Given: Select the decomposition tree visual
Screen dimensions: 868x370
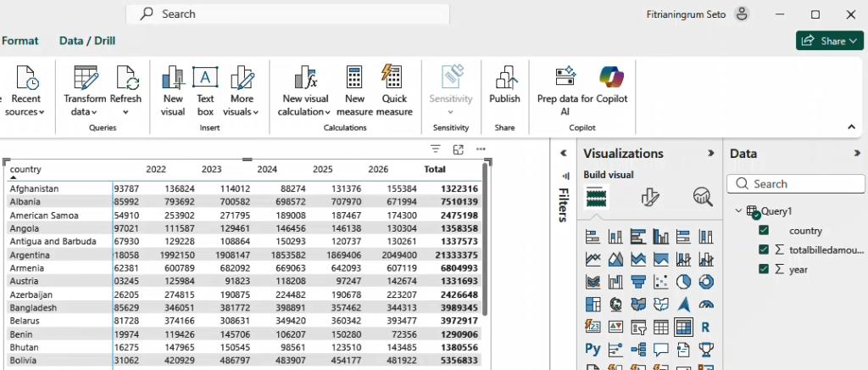Looking at the screenshot, I should [638, 349].
